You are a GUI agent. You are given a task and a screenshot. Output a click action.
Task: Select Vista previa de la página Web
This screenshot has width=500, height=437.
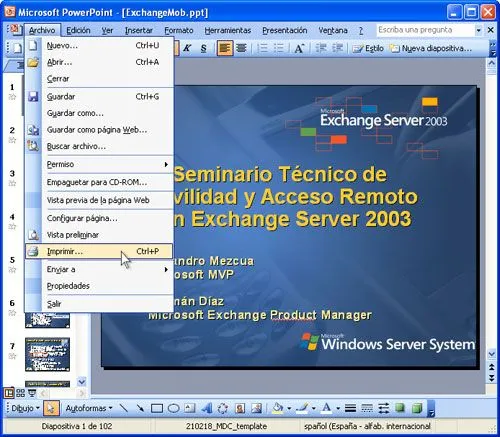[x=99, y=200]
